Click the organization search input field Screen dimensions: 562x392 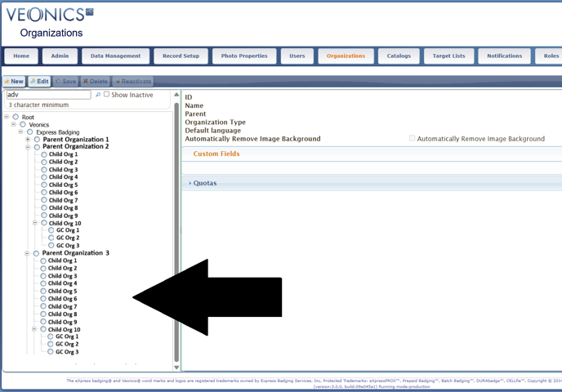49,95
